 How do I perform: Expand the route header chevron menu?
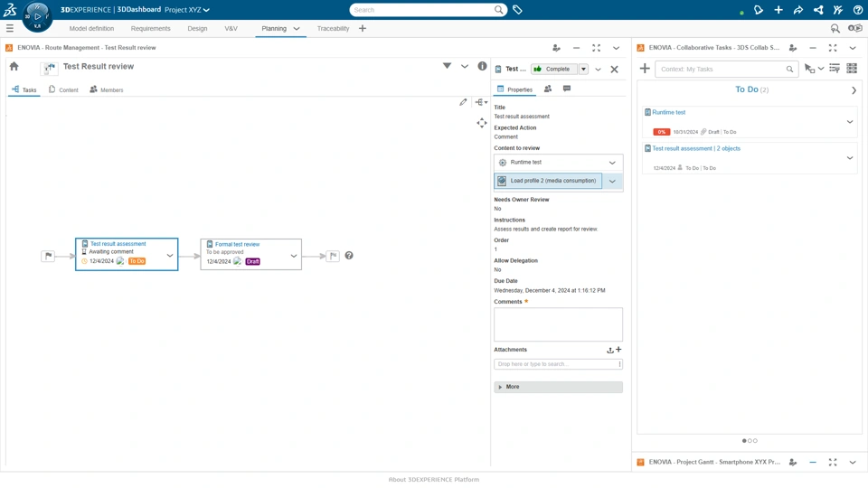pyautogui.click(x=465, y=66)
